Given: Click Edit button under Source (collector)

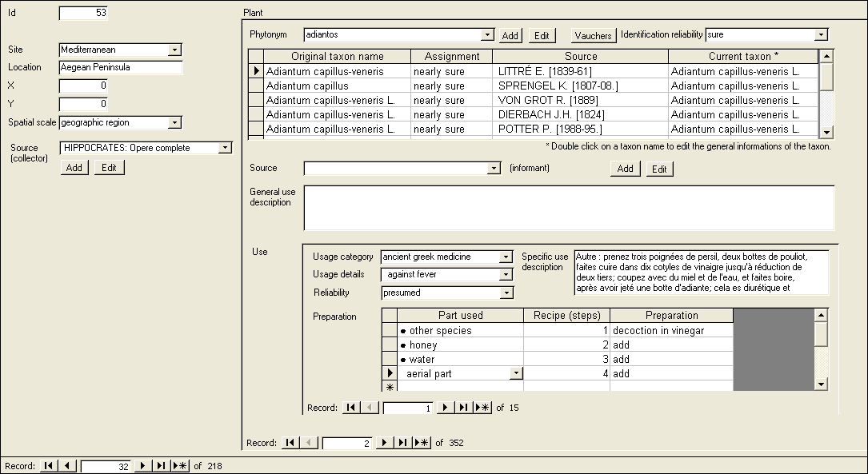Looking at the screenshot, I should (x=109, y=168).
